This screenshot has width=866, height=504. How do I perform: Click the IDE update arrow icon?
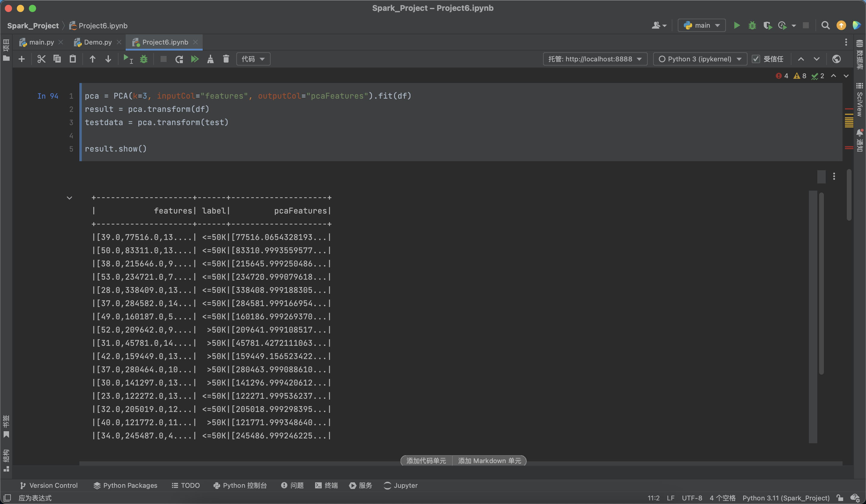841,26
